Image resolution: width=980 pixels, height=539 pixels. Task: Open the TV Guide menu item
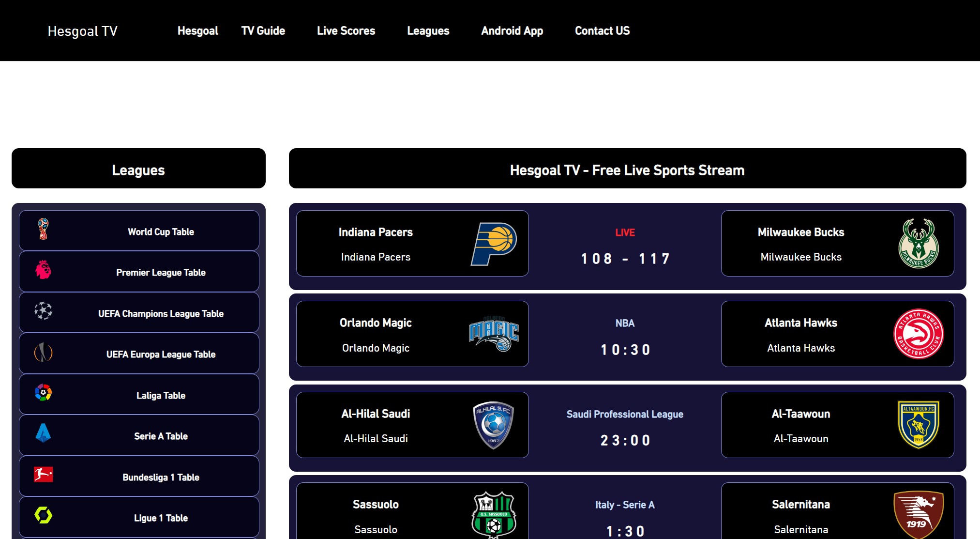(x=263, y=31)
